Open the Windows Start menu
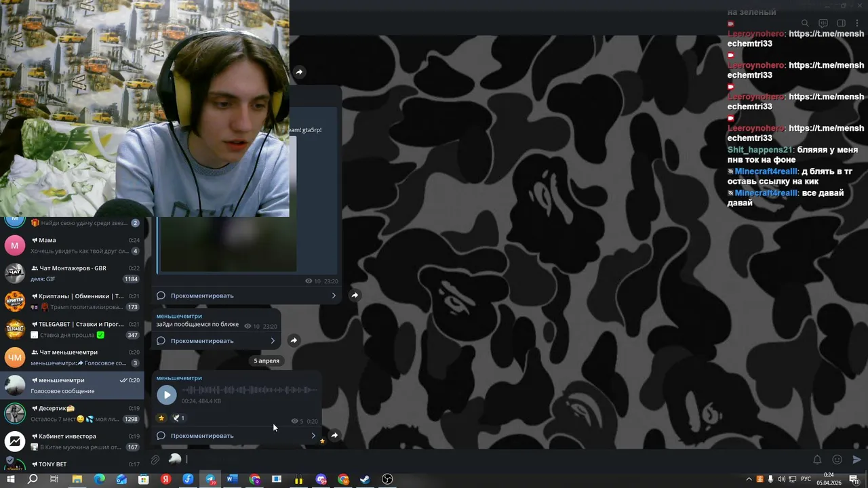This screenshot has width=868, height=488. point(10,479)
